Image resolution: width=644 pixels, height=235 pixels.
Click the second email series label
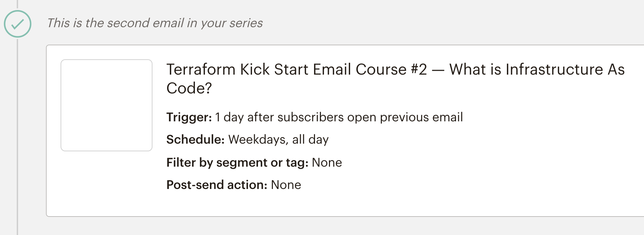tap(155, 23)
